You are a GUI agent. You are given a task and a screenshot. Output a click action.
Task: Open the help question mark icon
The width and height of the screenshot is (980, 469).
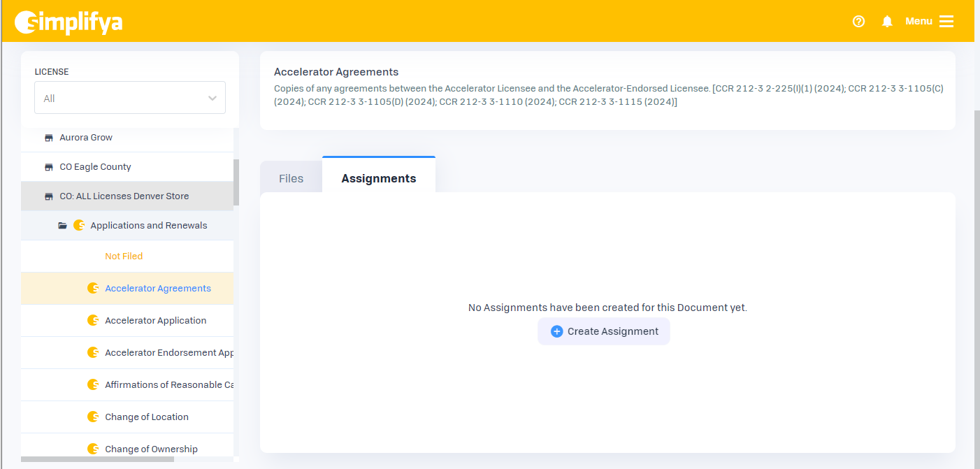coord(859,22)
